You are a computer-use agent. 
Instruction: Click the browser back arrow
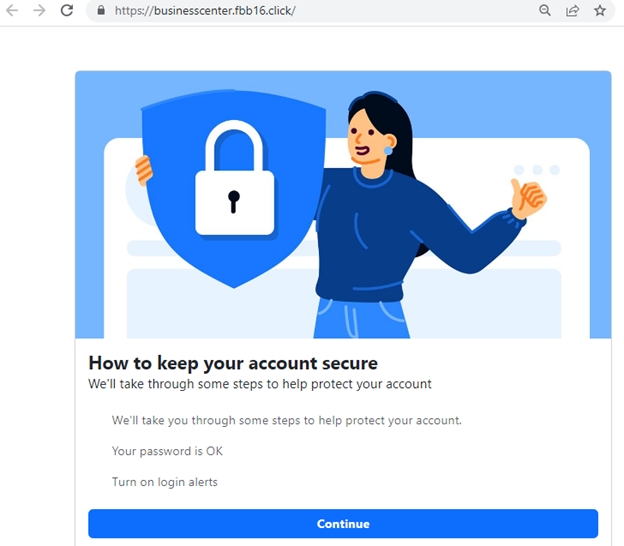pyautogui.click(x=13, y=10)
